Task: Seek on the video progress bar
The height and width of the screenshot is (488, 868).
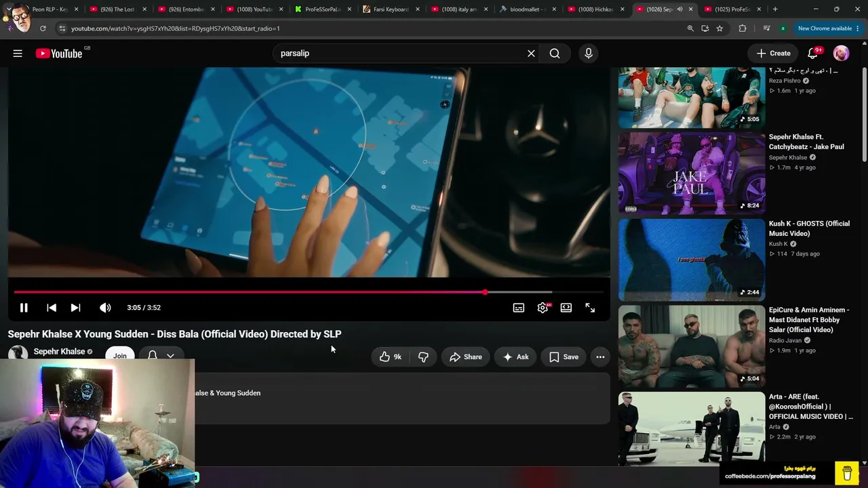Action: pyautogui.click(x=309, y=292)
